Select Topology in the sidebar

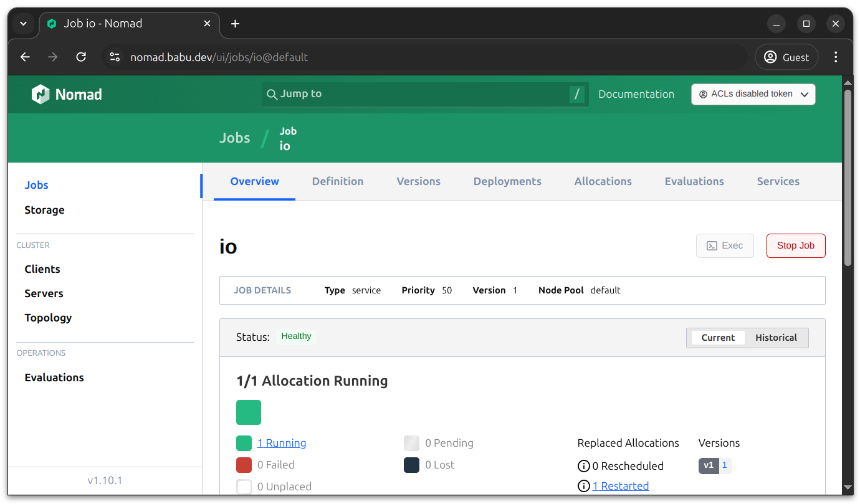point(48,318)
